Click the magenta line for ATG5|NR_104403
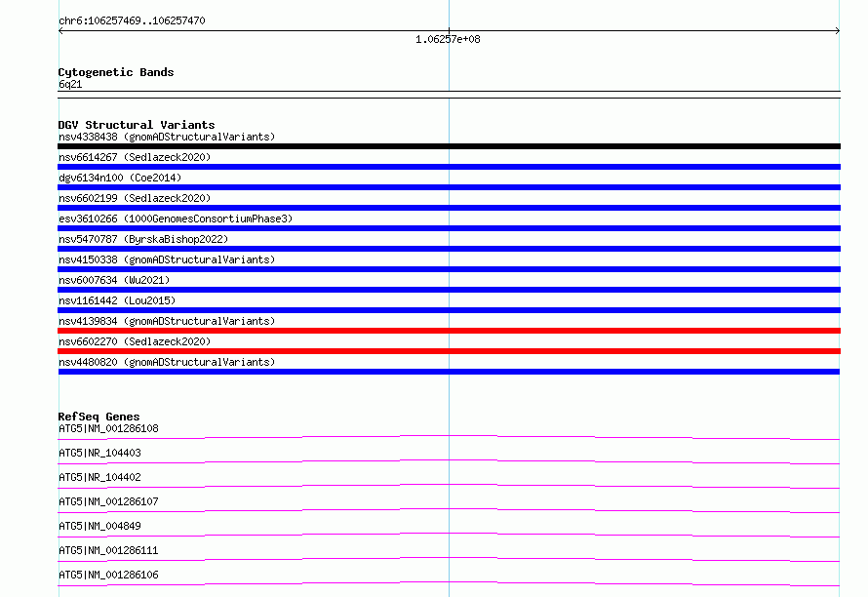Screen dimensions: 868x597 click(x=449, y=461)
